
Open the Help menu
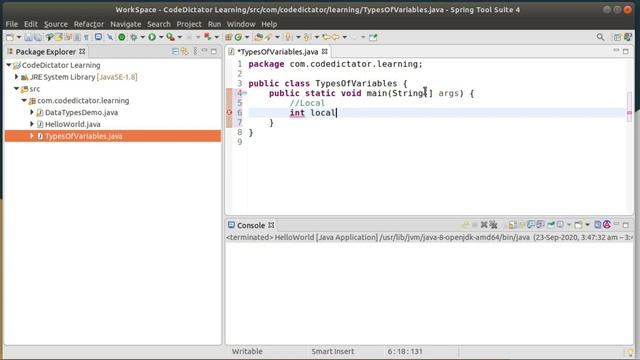[269, 24]
